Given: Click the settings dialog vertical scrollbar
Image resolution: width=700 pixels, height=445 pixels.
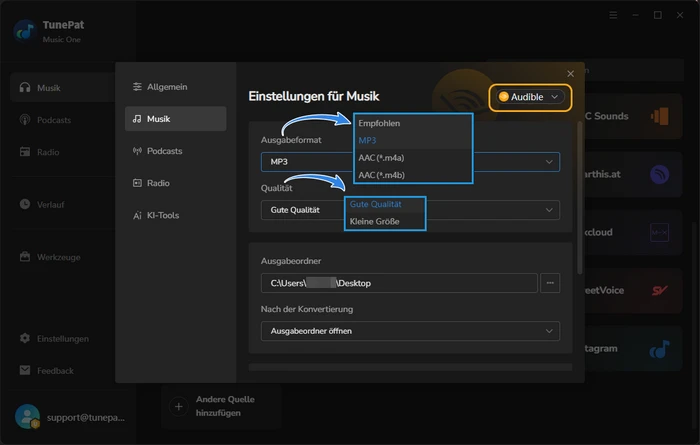Looking at the screenshot, I should pos(579,198).
